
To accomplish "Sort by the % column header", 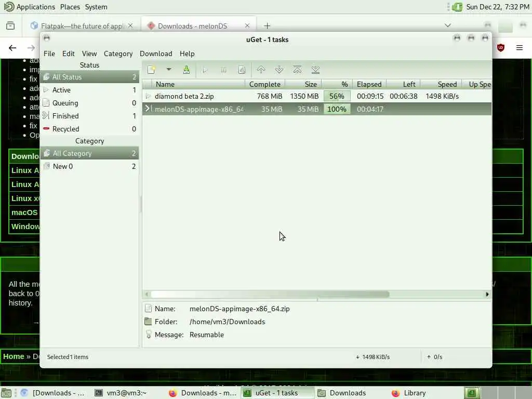I will tap(337, 84).
